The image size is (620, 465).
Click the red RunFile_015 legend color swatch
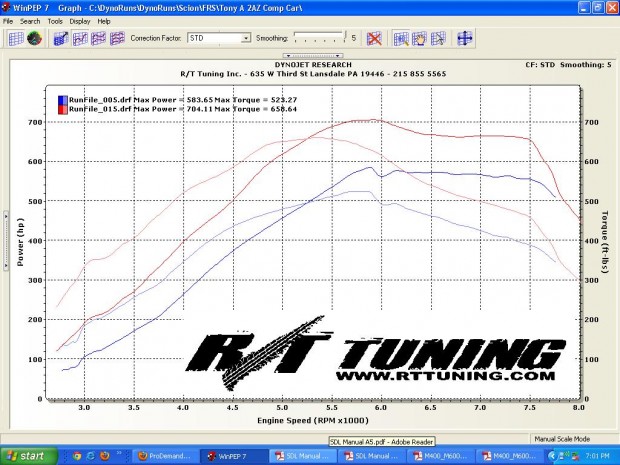click(x=61, y=108)
